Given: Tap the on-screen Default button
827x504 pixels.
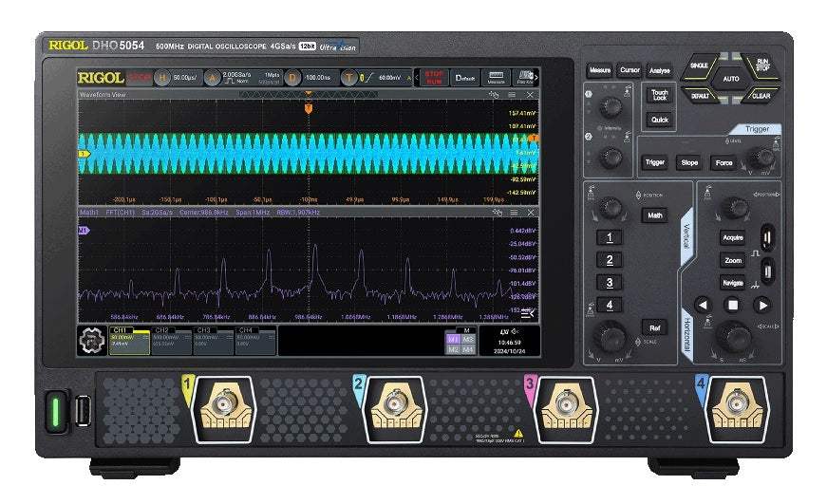Looking at the screenshot, I should pyautogui.click(x=465, y=78).
